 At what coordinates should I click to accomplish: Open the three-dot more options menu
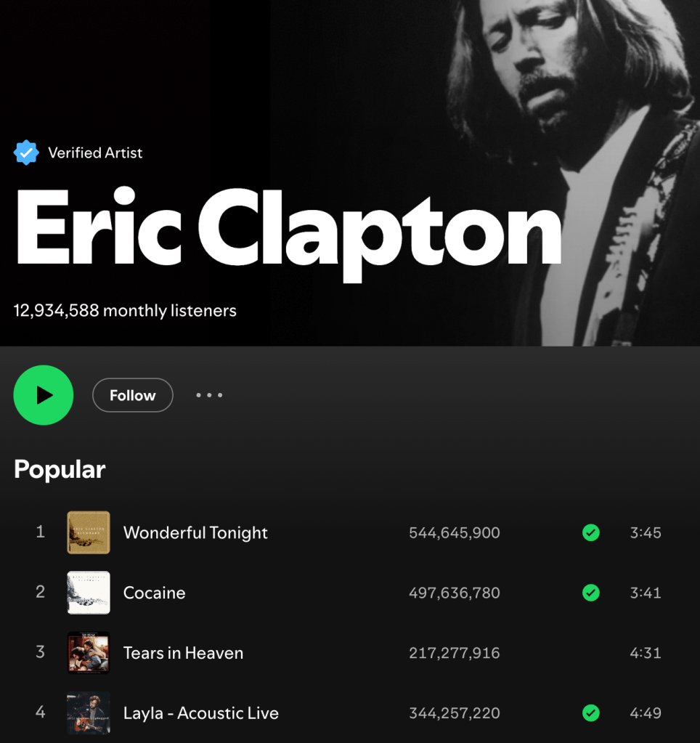(209, 395)
